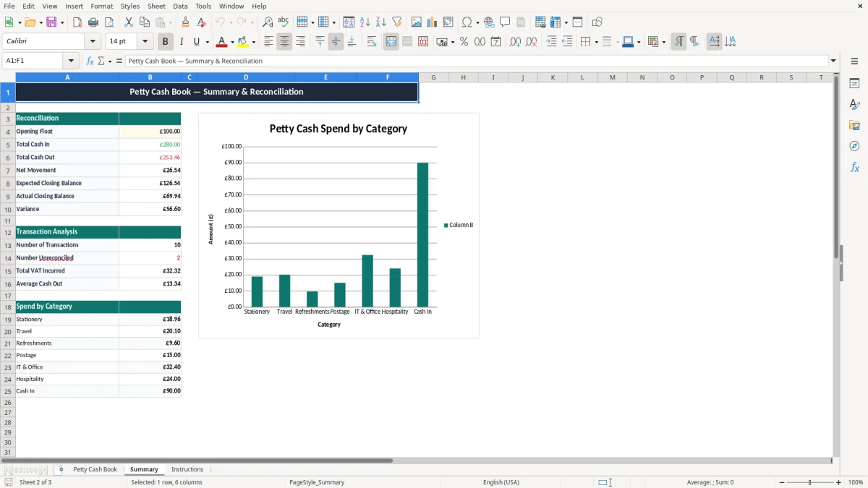Screen dimensions: 868x488
Task: Click the Print icon
Action: click(93, 22)
